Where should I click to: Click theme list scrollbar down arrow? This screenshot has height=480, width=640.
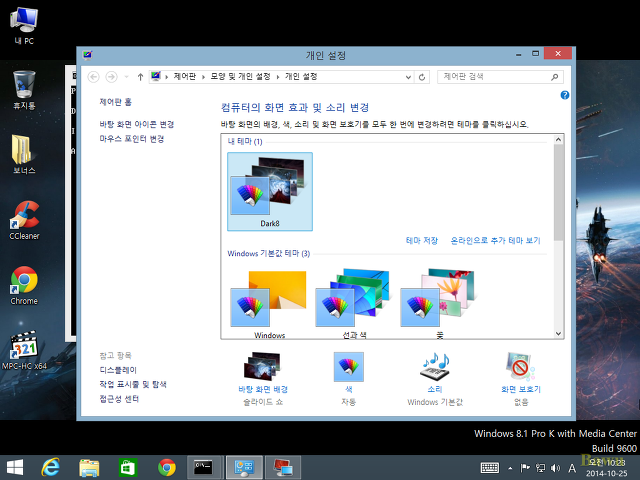tap(558, 333)
